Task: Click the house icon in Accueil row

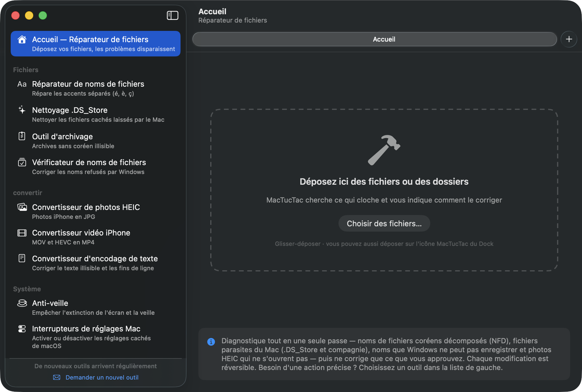Action: click(22, 39)
